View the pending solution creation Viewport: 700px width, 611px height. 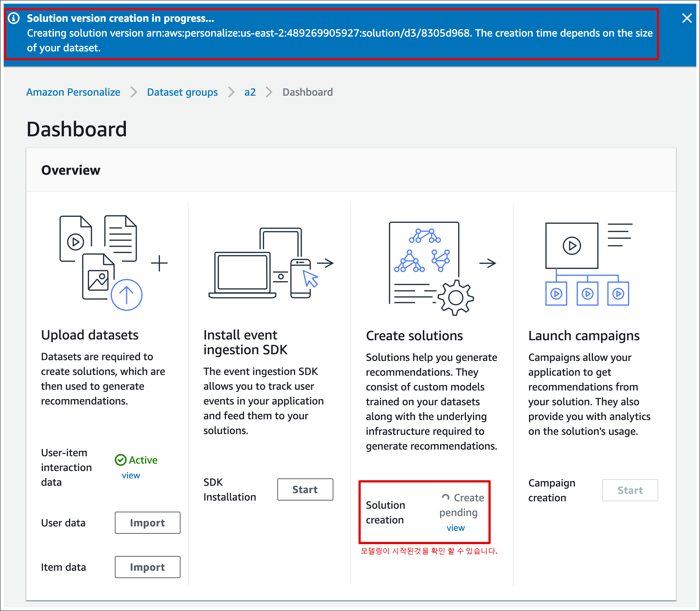(456, 528)
